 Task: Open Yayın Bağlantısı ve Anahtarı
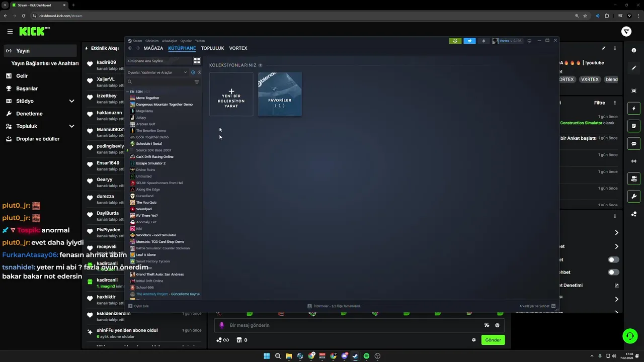45,63
